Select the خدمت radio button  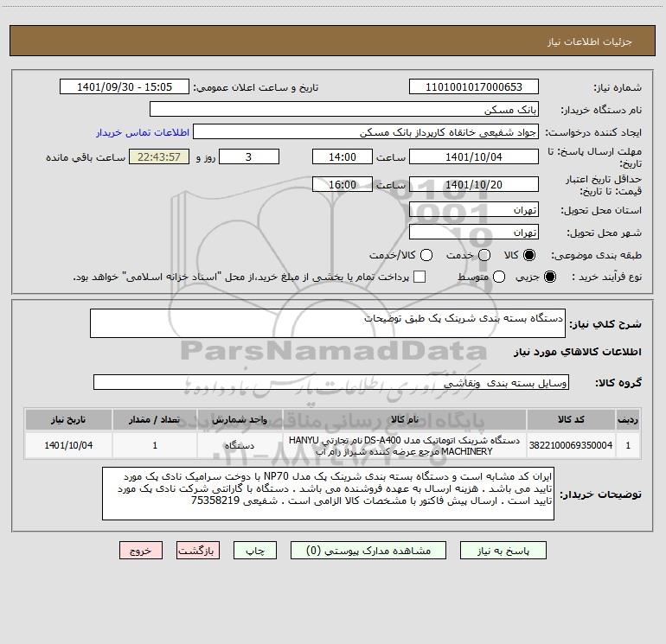484,255
